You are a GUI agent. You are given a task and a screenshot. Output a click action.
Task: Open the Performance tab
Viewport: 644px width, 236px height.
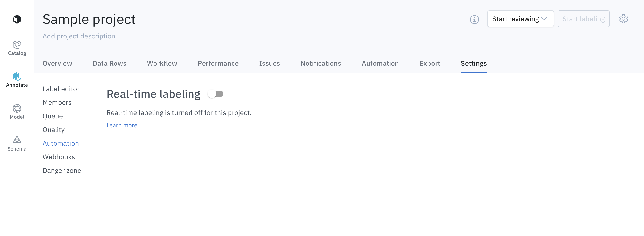218,63
